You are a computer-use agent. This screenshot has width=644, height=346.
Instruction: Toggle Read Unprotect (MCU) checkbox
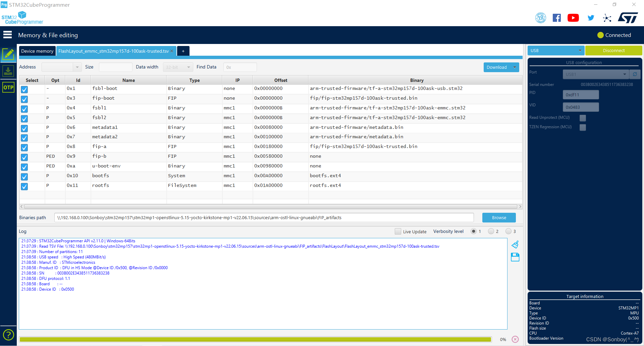[x=583, y=118]
